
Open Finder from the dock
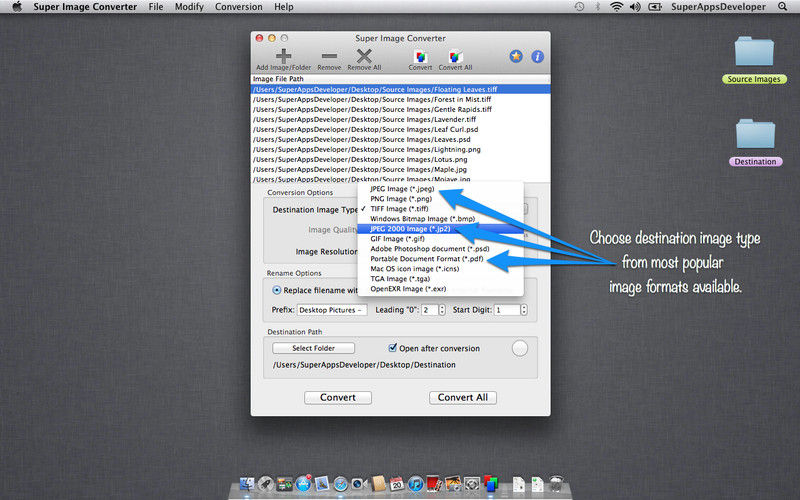pyautogui.click(x=247, y=484)
